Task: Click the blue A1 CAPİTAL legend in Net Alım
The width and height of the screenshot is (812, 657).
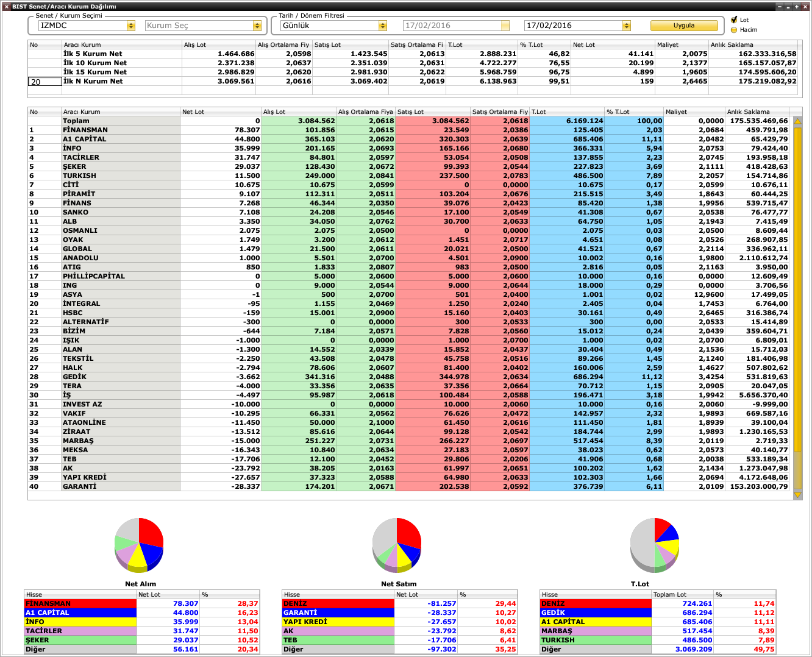Action: (x=80, y=613)
